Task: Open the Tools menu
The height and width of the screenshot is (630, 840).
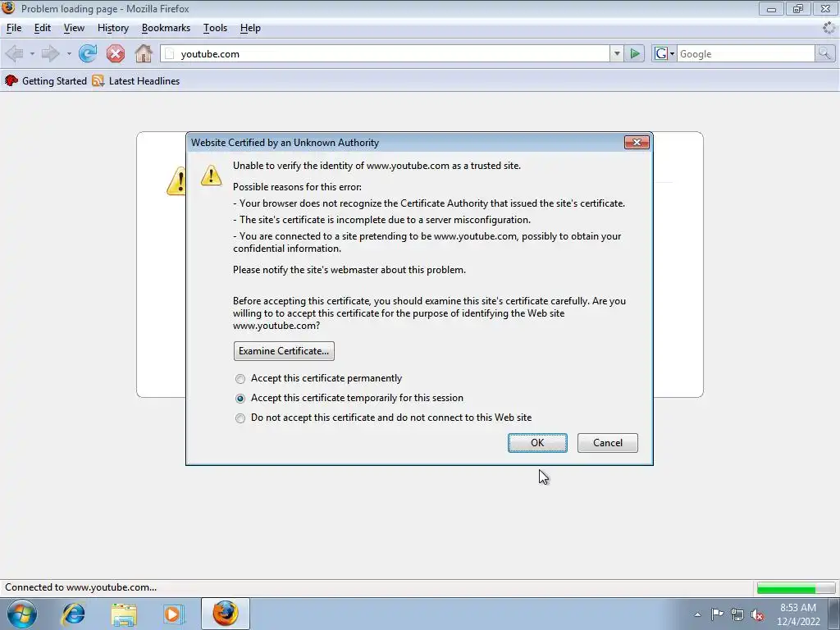Action: (216, 28)
